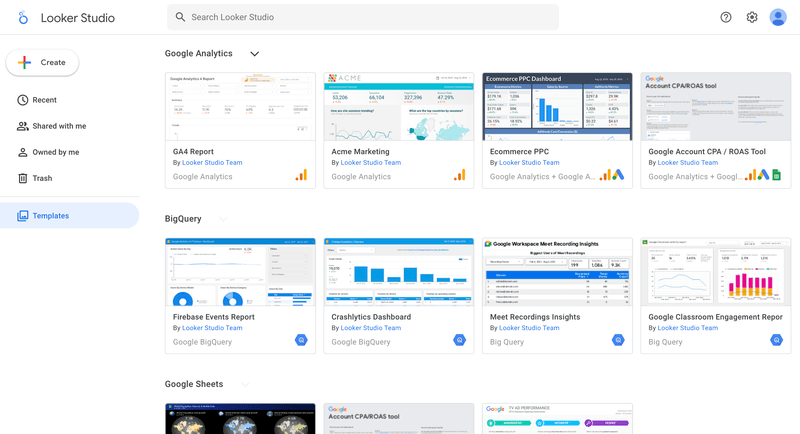This screenshot has height=434, width=800.
Task: Open the Recent menu item
Action: [69, 100]
